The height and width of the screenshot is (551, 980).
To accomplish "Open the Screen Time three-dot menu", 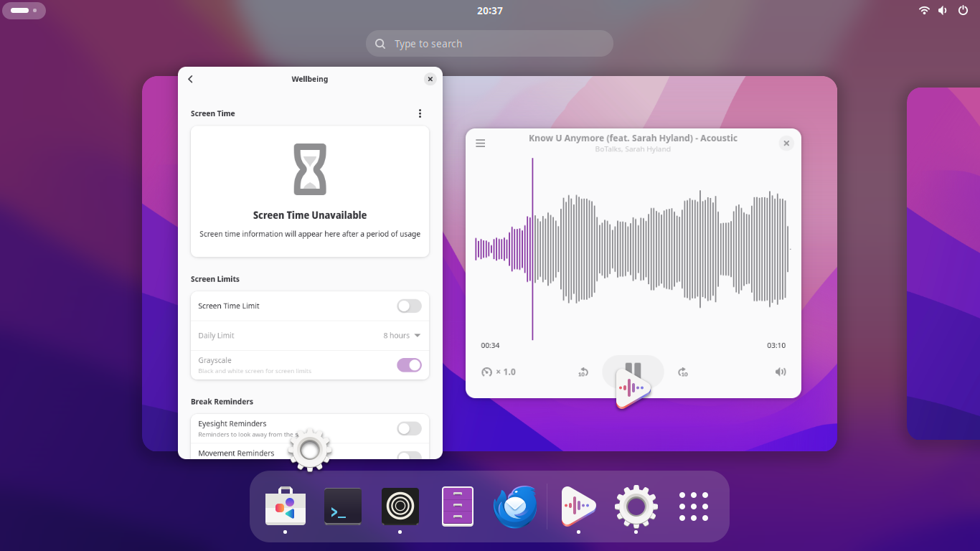I will point(420,113).
